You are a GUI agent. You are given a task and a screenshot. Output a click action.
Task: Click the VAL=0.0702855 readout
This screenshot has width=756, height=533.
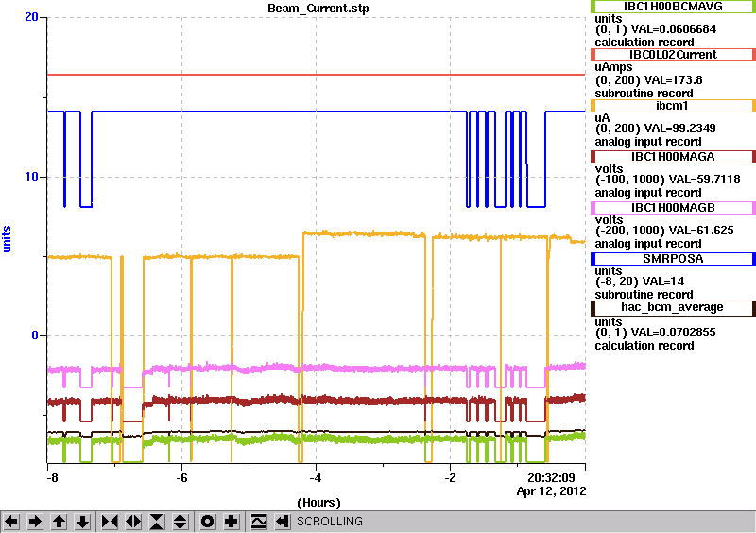674,333
